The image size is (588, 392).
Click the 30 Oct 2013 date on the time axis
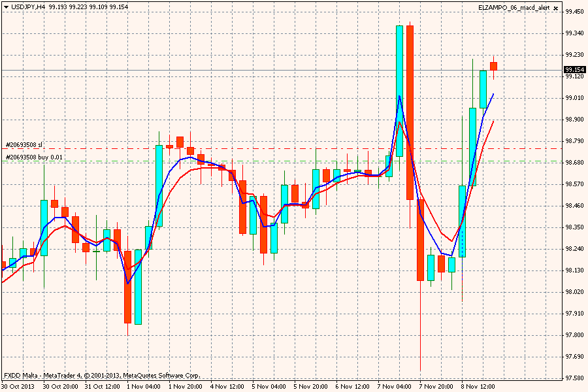click(x=18, y=386)
